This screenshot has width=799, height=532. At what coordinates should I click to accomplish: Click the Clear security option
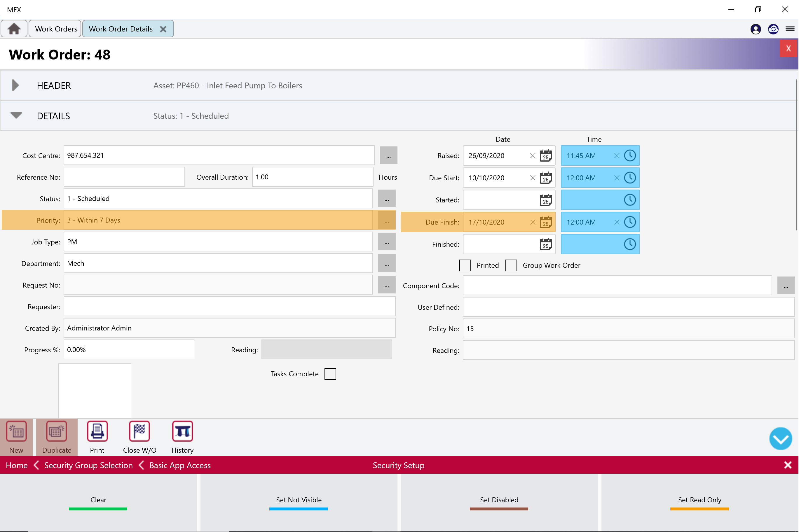(x=98, y=503)
